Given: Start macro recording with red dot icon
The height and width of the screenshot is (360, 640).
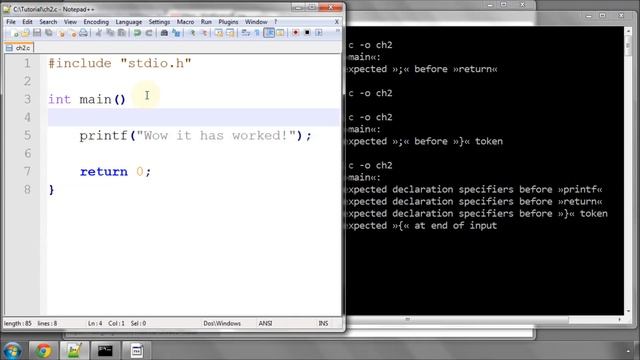Looking at the screenshot, I should click(296, 33).
